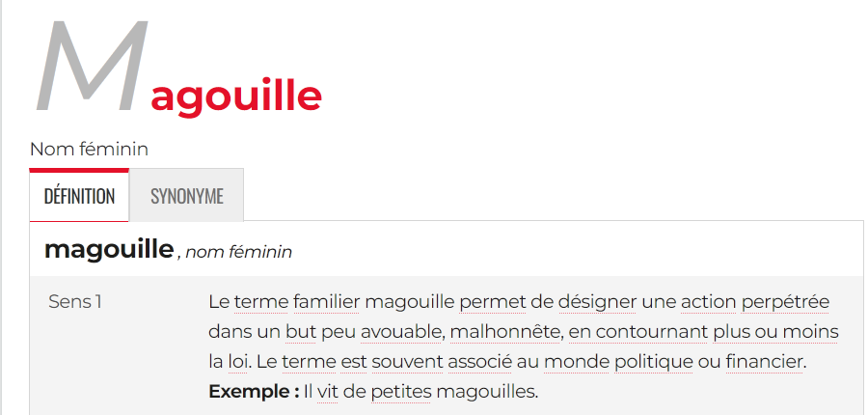Select the DÉFINITION tab
Image resolution: width=868 pixels, height=415 pixels.
tap(79, 196)
